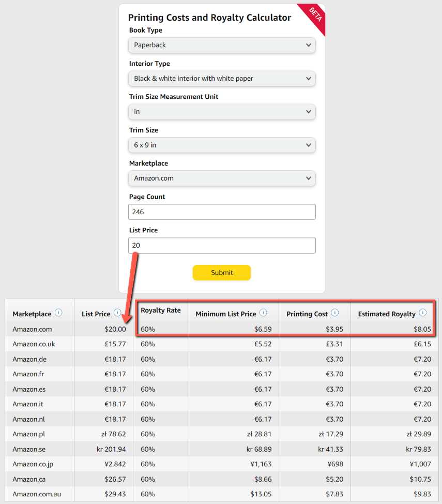The image size is (442, 504).
Task: Click the $7.83 printing cost cell
Action: (334, 494)
